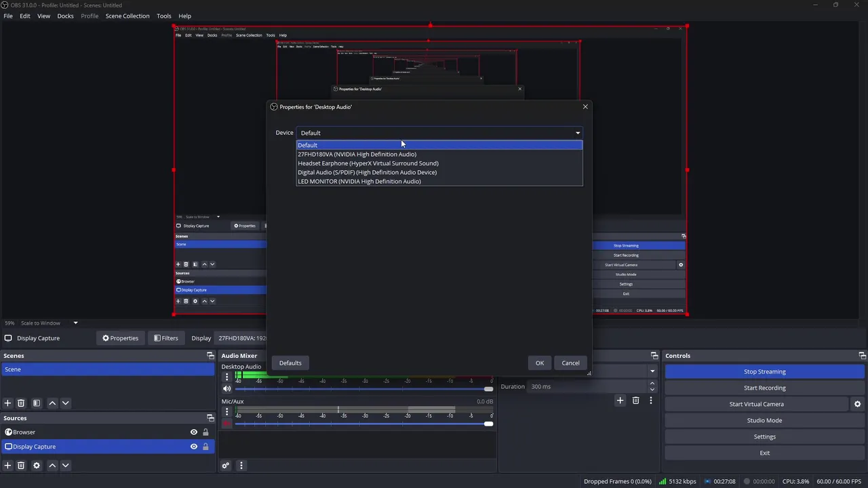Undock the Sources panel
This screenshot has height=488, width=868.
point(210,418)
